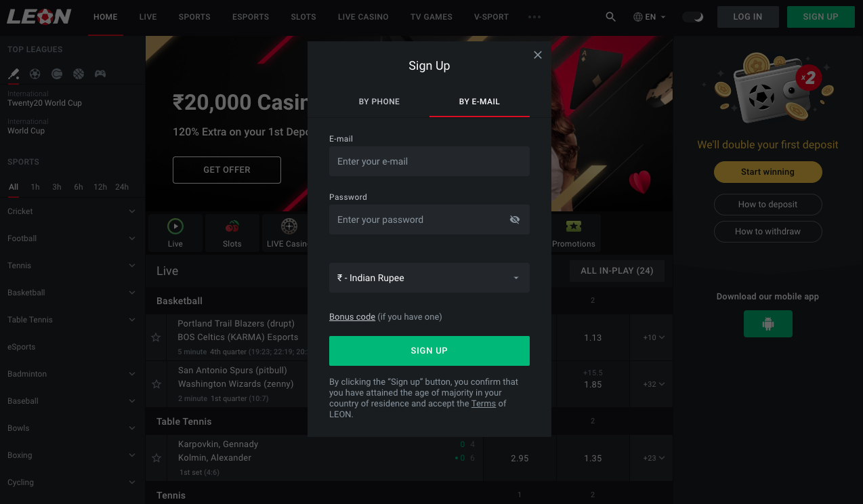Image resolution: width=863 pixels, height=504 pixels.
Task: Toggle password visibility with the eye icon
Action: pyautogui.click(x=515, y=219)
